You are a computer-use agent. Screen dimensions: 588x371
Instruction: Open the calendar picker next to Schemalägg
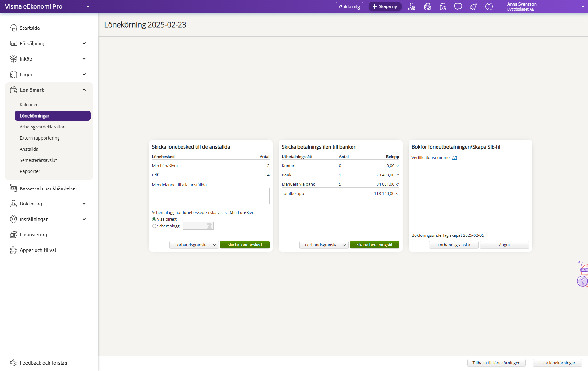click(x=210, y=226)
